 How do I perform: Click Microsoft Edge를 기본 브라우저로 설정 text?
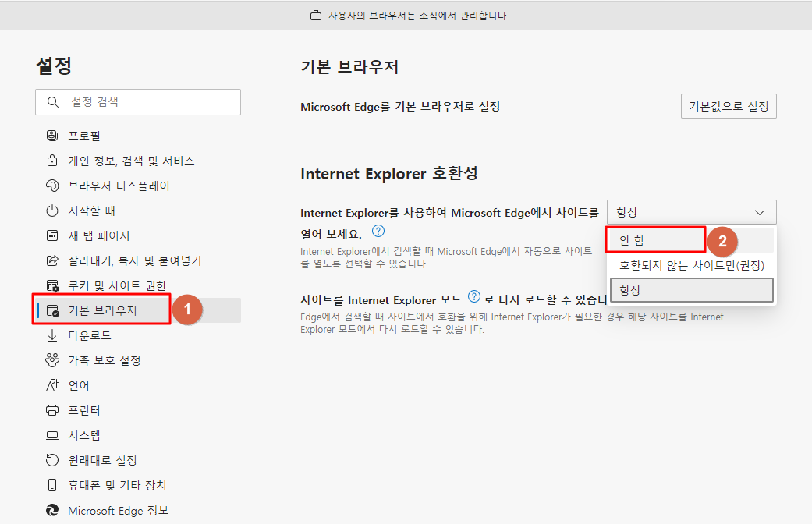coord(400,107)
